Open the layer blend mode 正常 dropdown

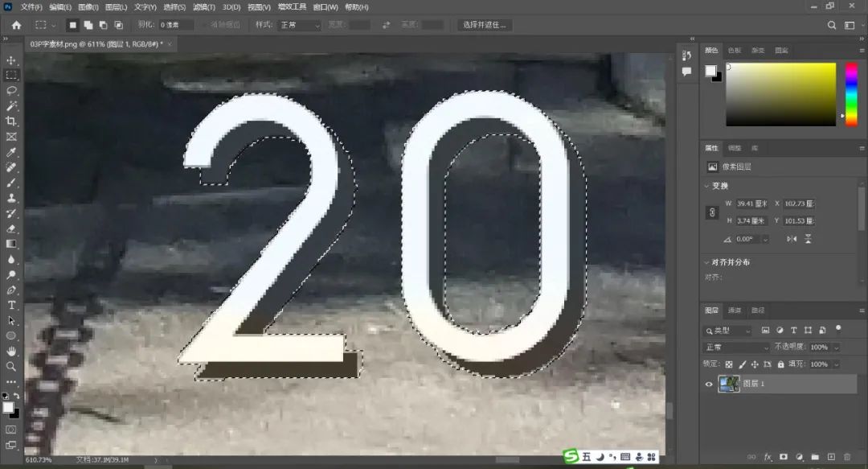pyautogui.click(x=736, y=348)
